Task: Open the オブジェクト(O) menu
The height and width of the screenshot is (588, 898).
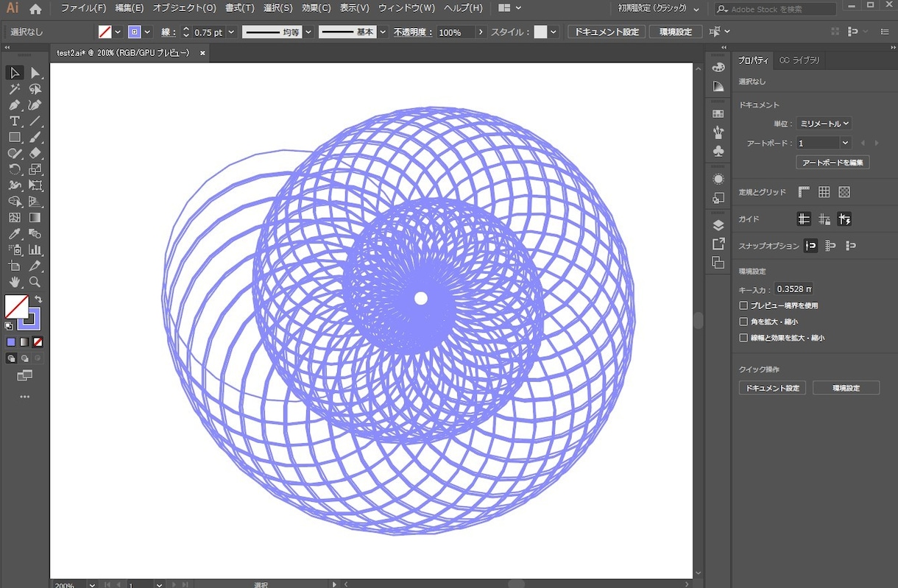Action: (x=185, y=8)
